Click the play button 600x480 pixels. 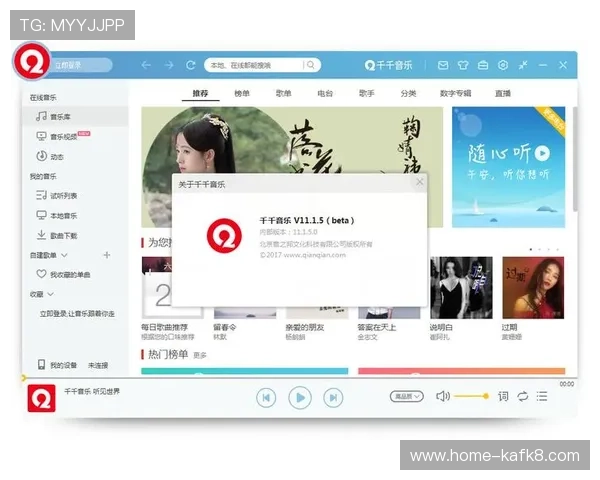300,398
